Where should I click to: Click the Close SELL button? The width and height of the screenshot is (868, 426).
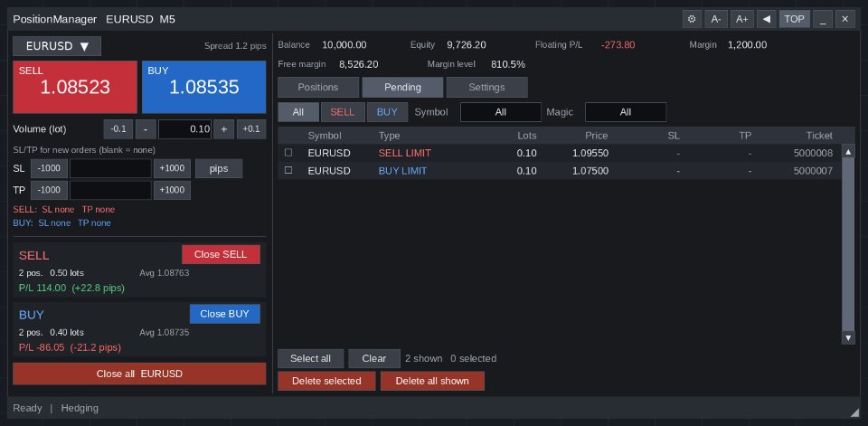221,254
